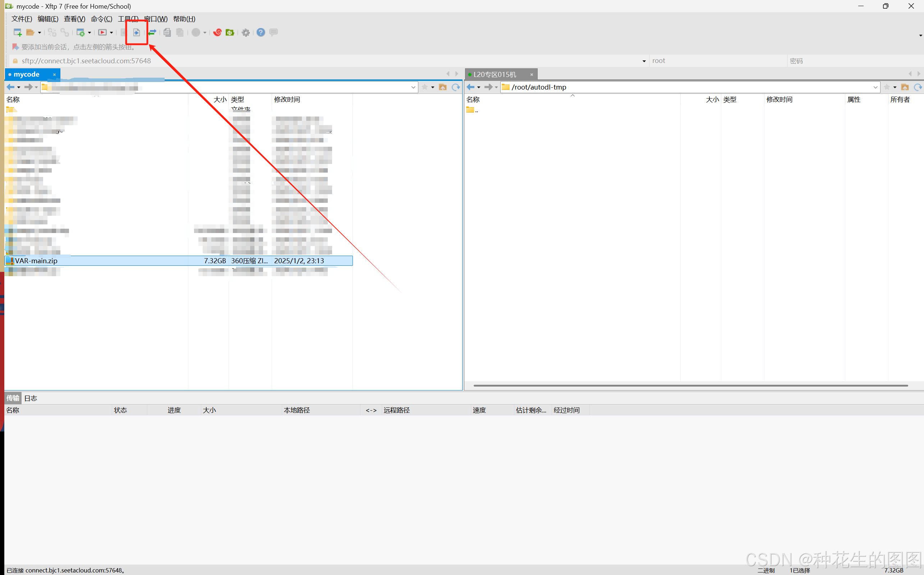Select the VAR-main.zip file row
Image resolution: width=924 pixels, height=575 pixels.
(37, 261)
